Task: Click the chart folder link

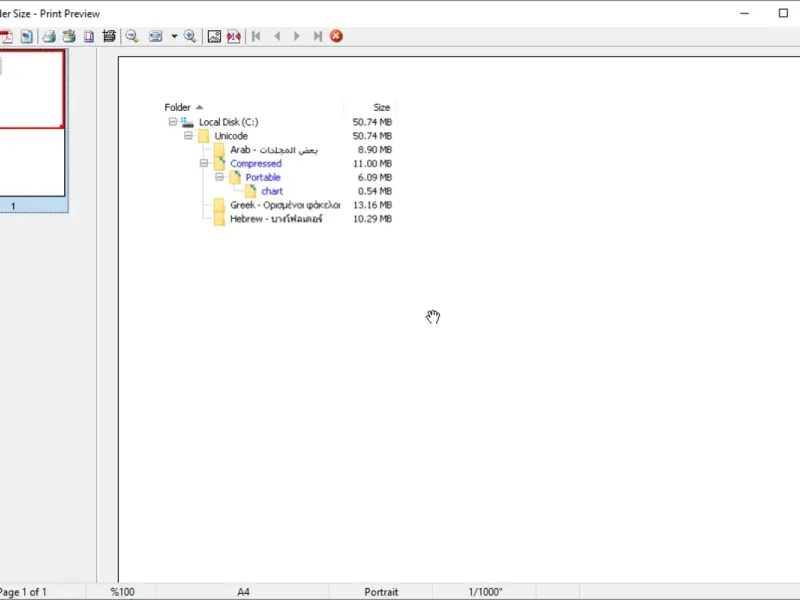Action: (x=272, y=191)
